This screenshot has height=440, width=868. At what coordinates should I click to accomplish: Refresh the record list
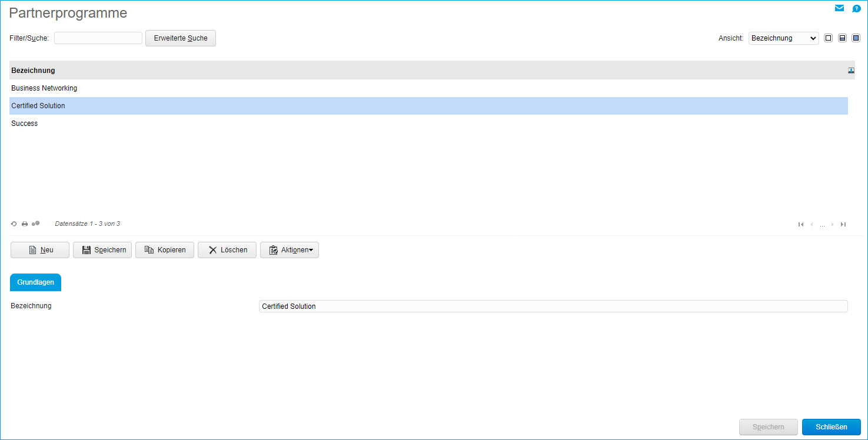point(14,224)
